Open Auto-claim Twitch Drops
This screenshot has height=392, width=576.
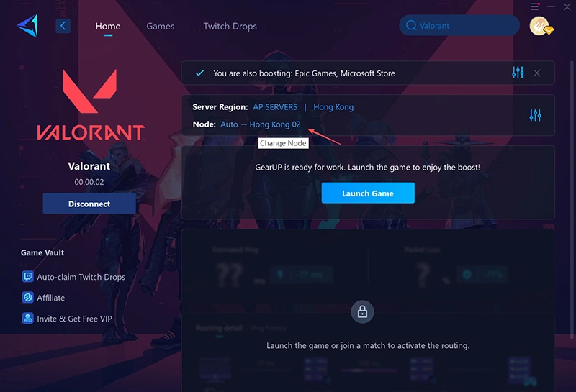(81, 277)
